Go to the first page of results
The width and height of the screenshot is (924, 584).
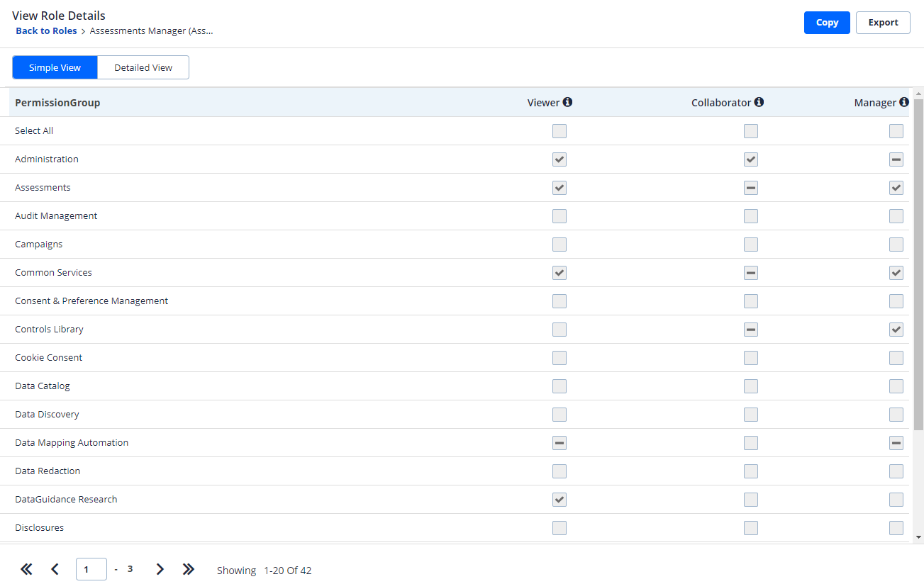(x=26, y=569)
